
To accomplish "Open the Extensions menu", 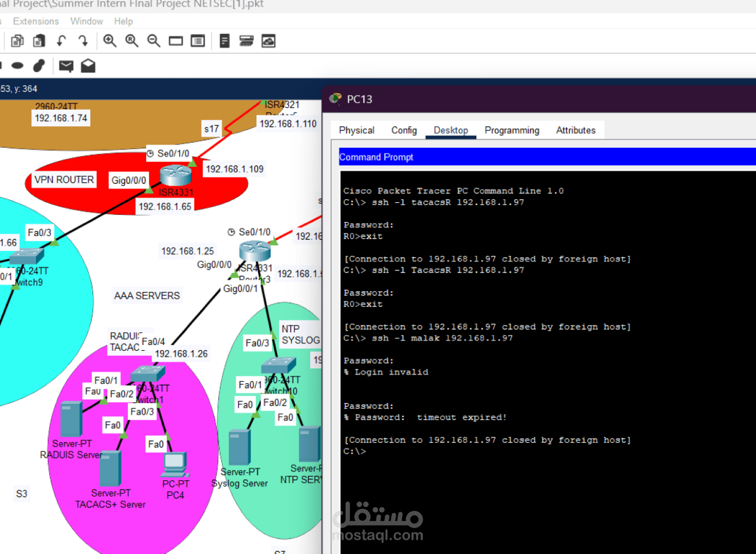I will click(36, 21).
